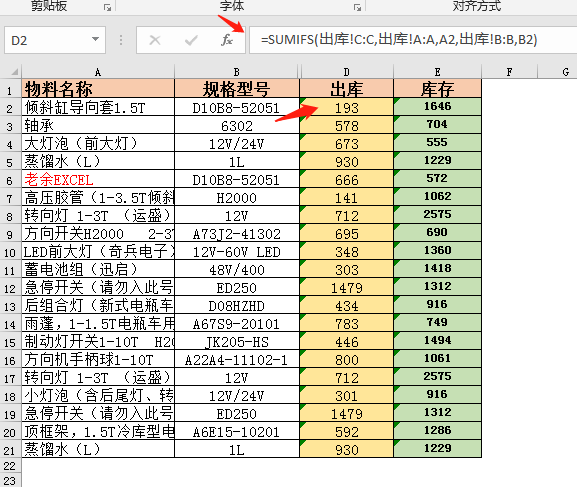The image size is (577, 487).
Task: Select column B header
Action: click(237, 72)
